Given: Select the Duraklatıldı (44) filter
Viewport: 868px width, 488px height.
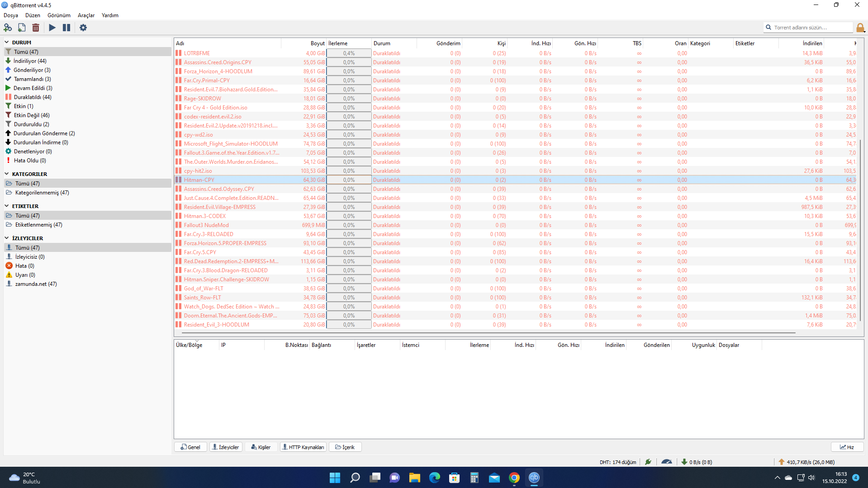Looking at the screenshot, I should point(88,97).
